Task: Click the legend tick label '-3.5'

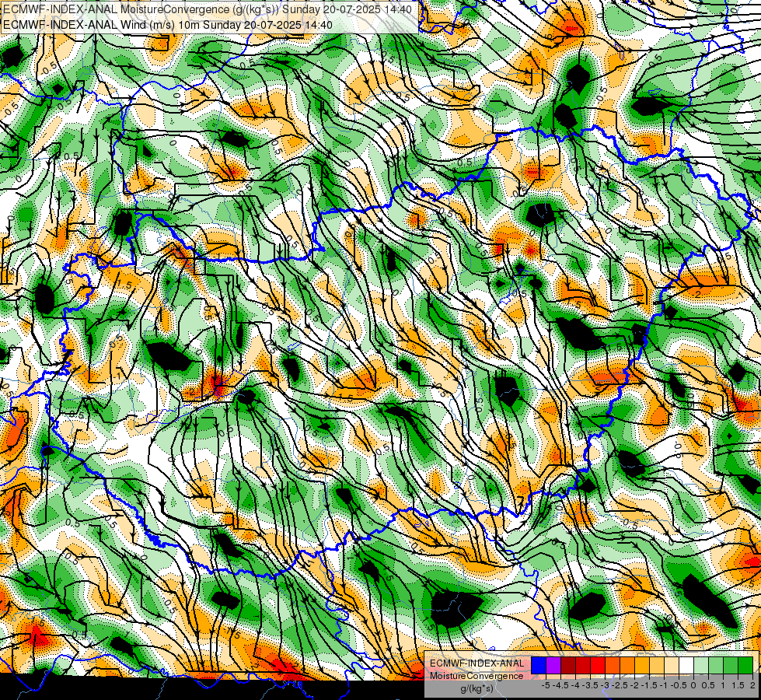Action: 590,685
